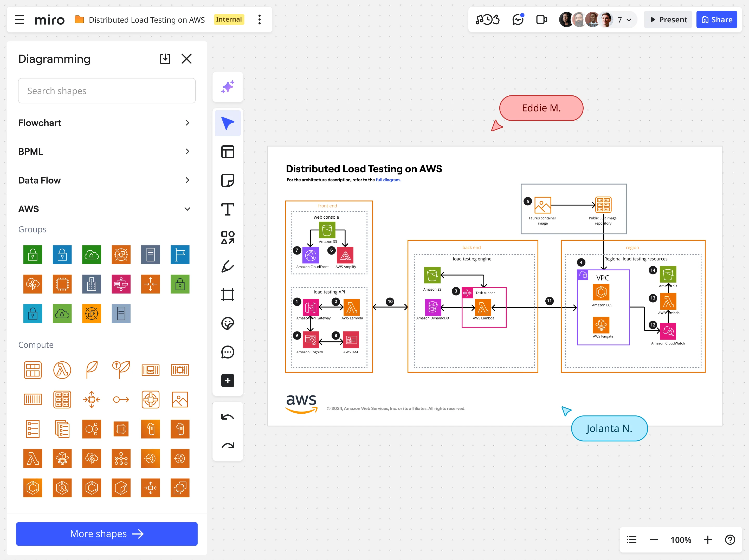Open the shapes and lines tool
Viewport: 749px width, 560px height.
228,238
